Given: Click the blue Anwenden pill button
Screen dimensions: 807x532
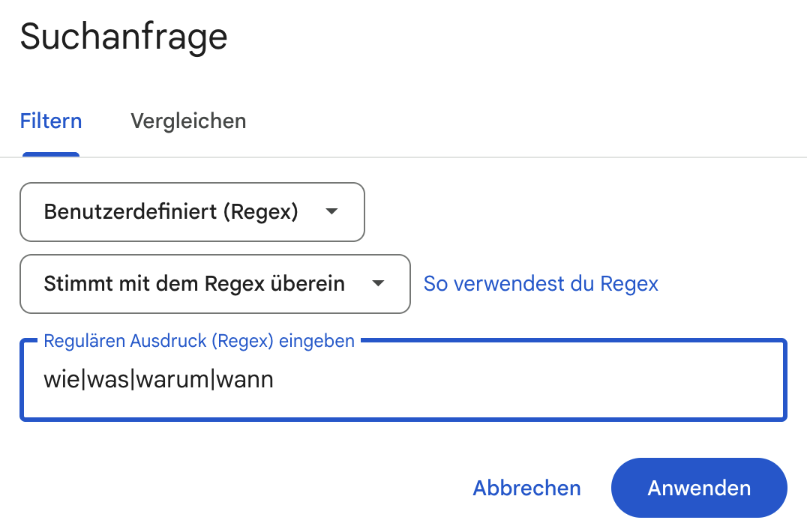Looking at the screenshot, I should pos(698,488).
